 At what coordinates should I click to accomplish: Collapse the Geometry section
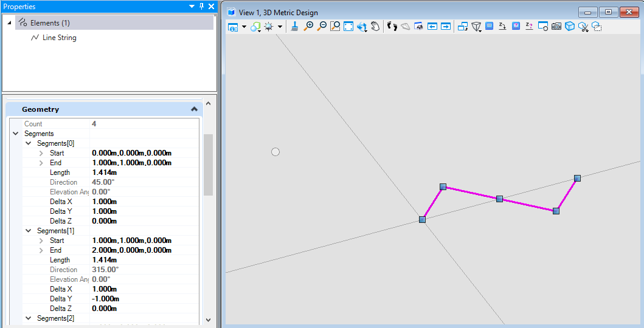tap(194, 109)
